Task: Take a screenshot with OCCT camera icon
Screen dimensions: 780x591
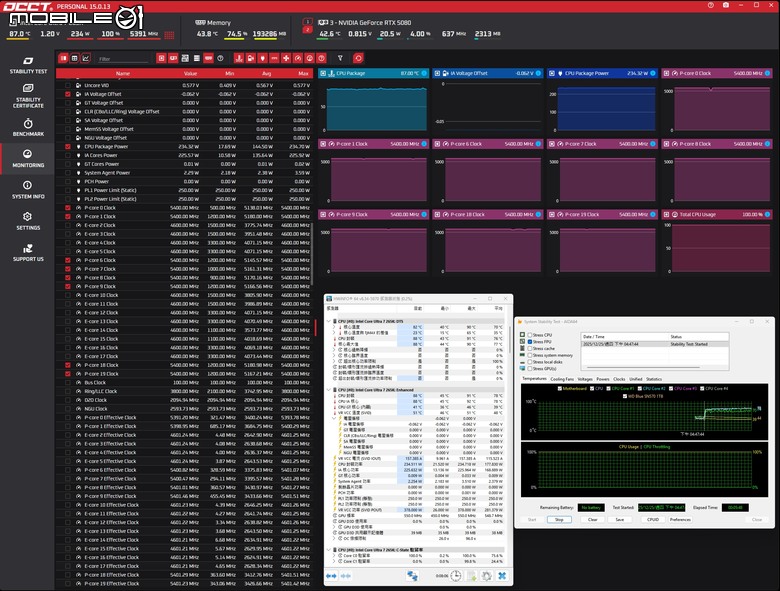Action: (726, 5)
